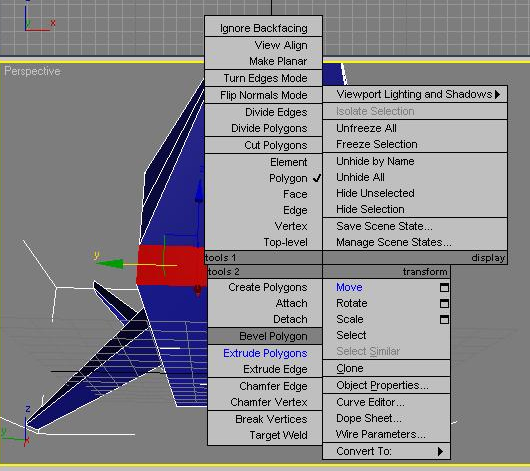Screen dimensions: 530x471
Task: Choose Chamfer Edge
Action: coord(265,386)
